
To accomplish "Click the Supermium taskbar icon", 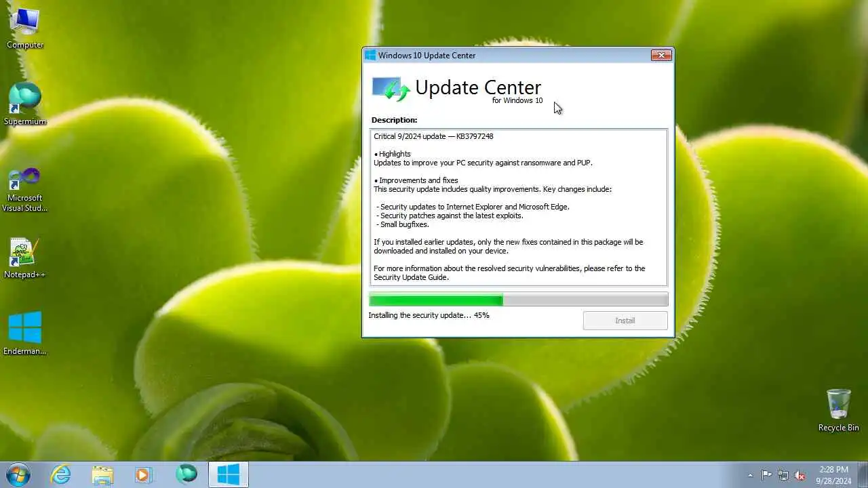I will 186,474.
